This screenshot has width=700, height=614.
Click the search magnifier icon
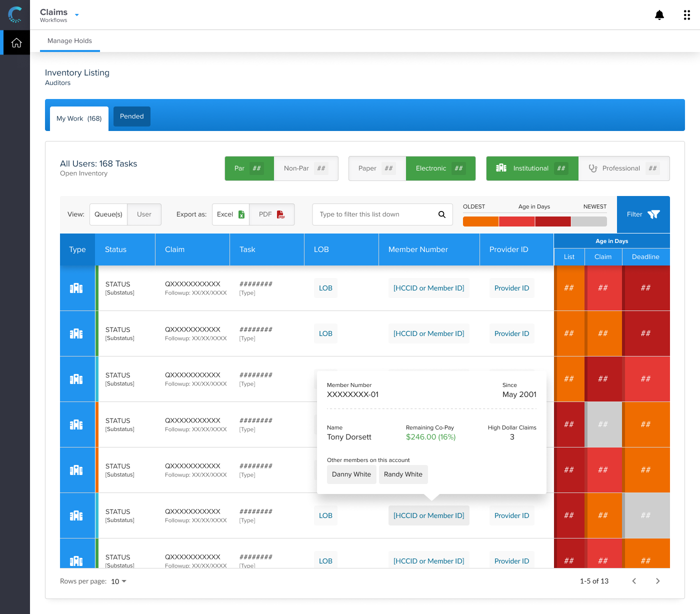[441, 214]
